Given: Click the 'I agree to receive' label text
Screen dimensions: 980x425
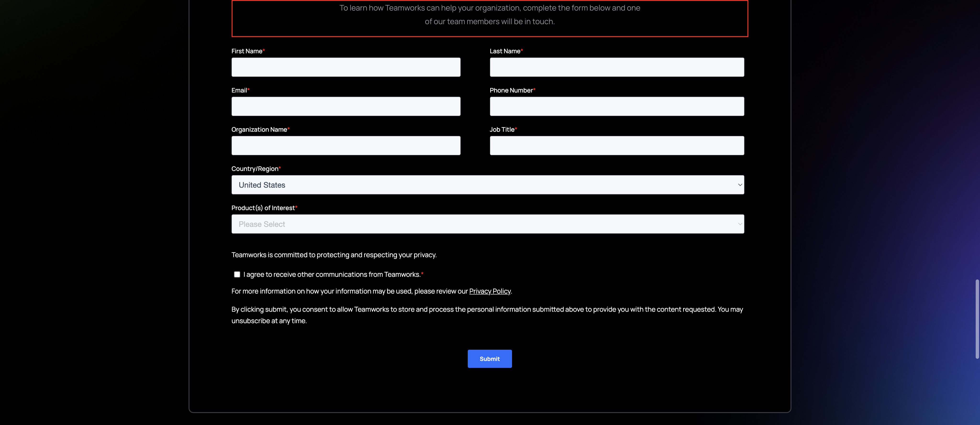Looking at the screenshot, I should (332, 274).
